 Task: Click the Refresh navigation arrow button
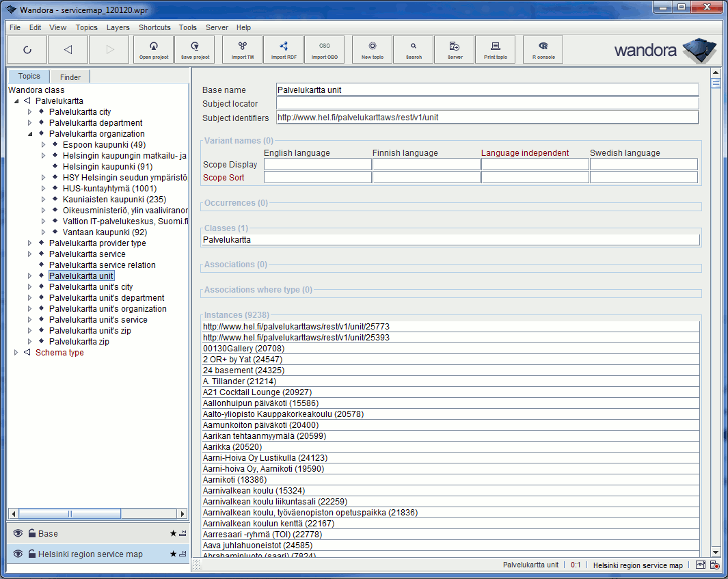(27, 49)
